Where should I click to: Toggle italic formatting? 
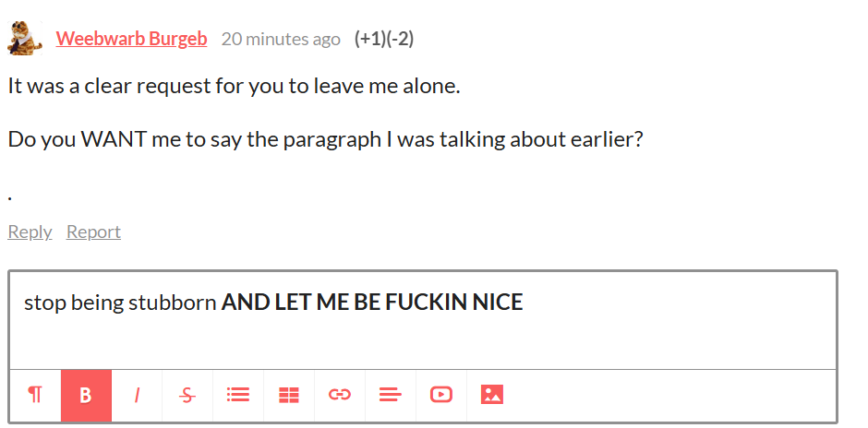(137, 396)
